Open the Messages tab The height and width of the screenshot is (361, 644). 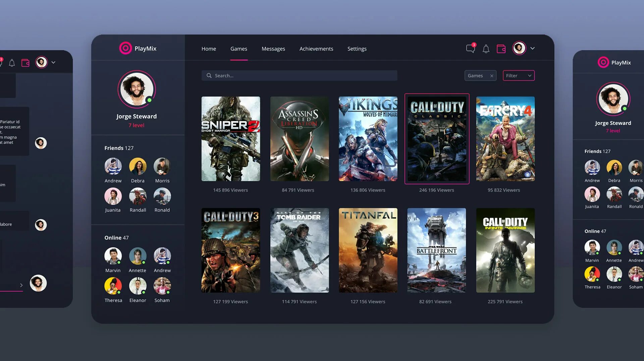(x=273, y=49)
